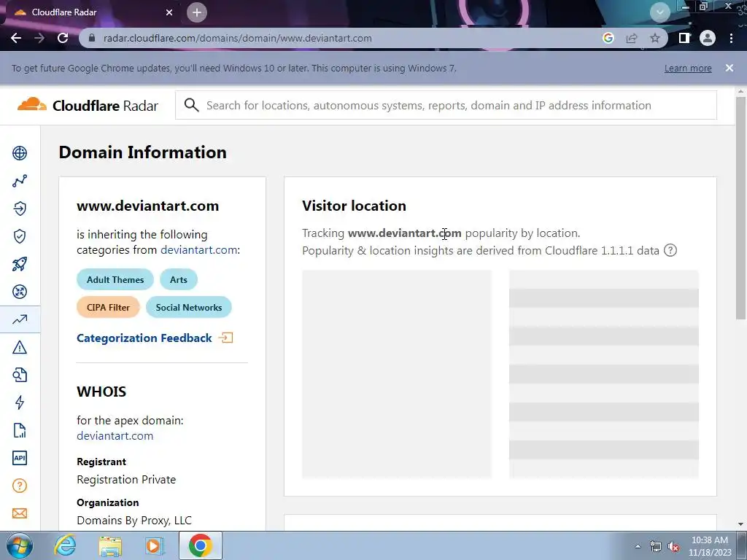Screen dimensions: 747x560
Task: Open the Windows Start button
Action: (x=20, y=546)
